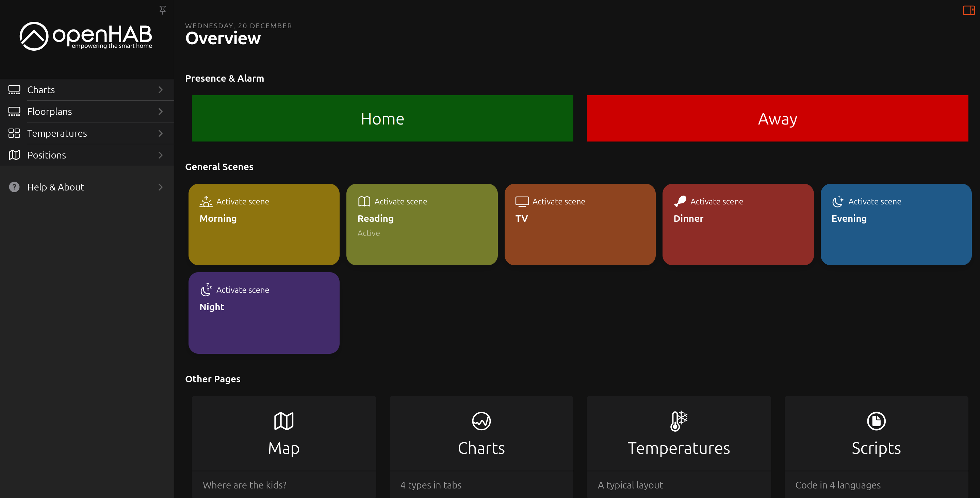Activate the Night scene card
The width and height of the screenshot is (980, 498).
click(x=264, y=313)
